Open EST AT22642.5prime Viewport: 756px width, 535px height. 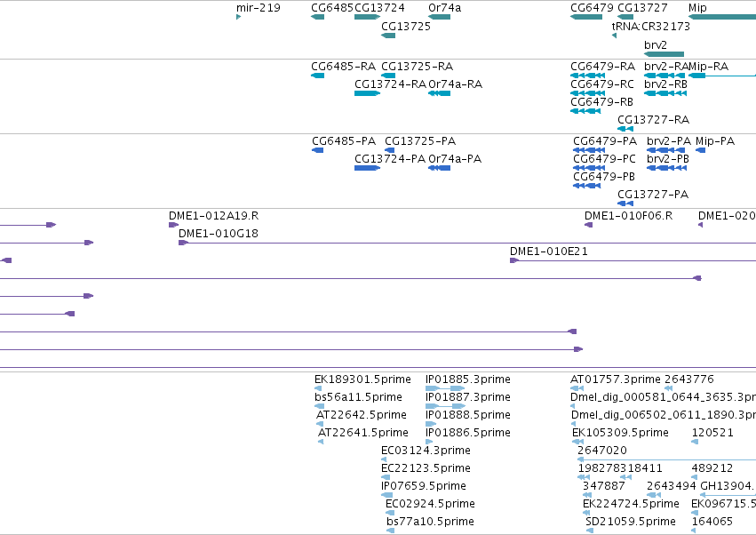(362, 415)
